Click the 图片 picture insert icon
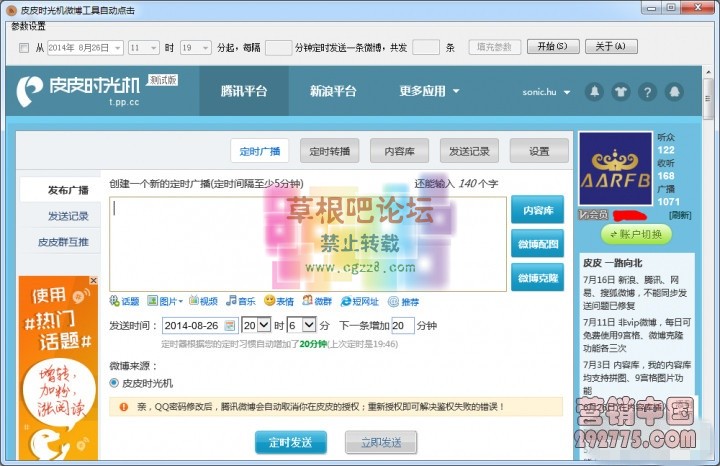This screenshot has width=720, height=466. click(x=165, y=301)
